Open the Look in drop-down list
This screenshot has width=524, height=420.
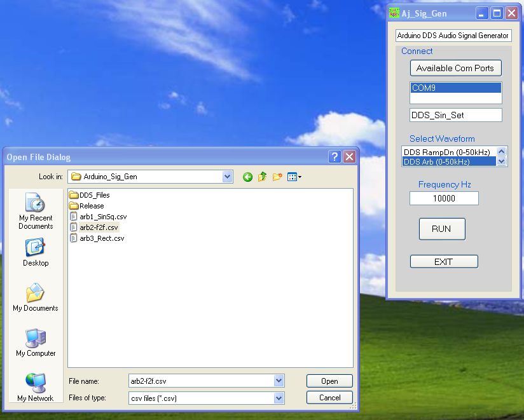(227, 177)
